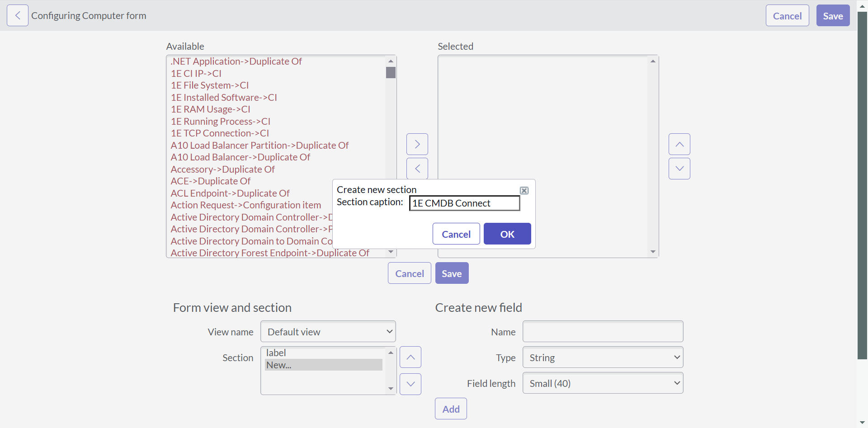Click the Section caption text field

464,203
